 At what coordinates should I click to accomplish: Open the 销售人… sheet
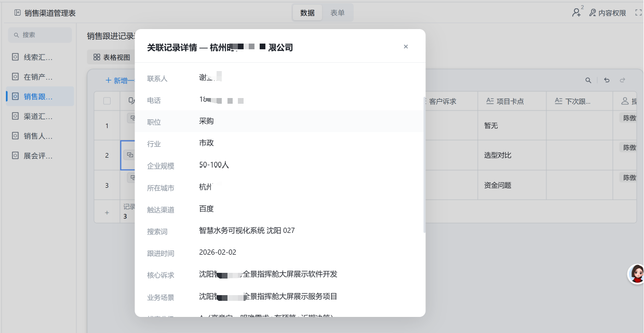pyautogui.click(x=40, y=136)
